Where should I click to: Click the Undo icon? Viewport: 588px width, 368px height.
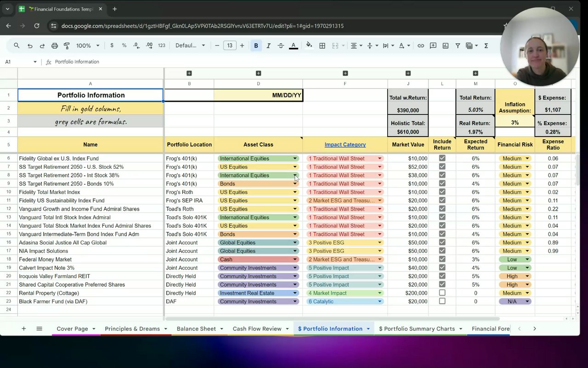[x=30, y=46]
